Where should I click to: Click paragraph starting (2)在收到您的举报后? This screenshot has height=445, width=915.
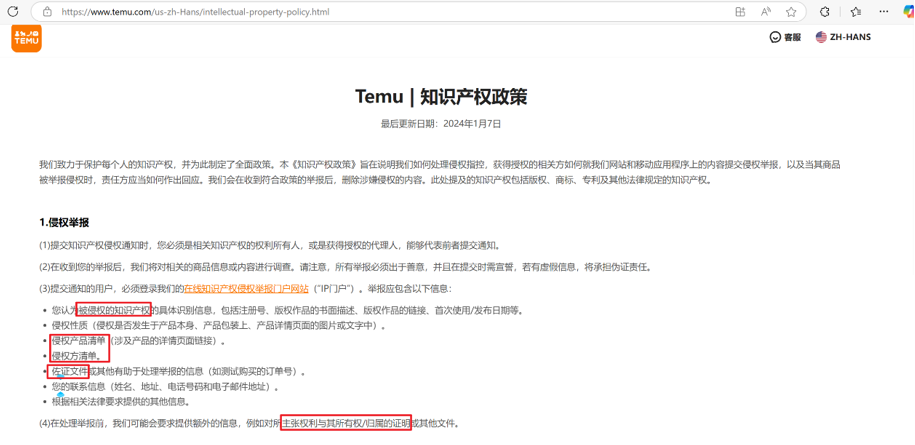point(345,267)
